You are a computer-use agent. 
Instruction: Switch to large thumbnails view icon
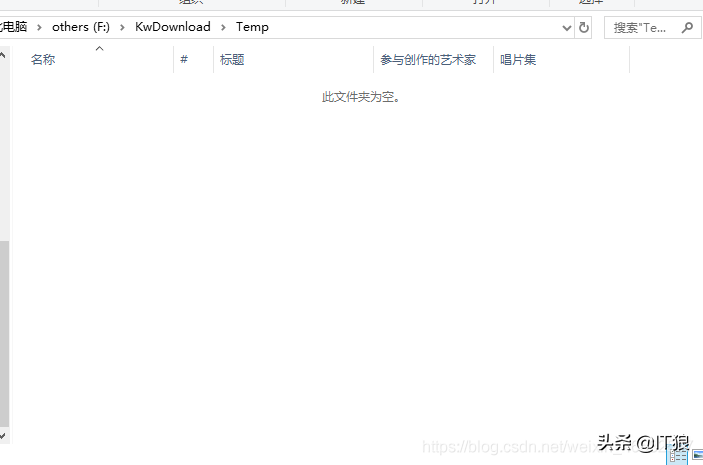[697, 456]
